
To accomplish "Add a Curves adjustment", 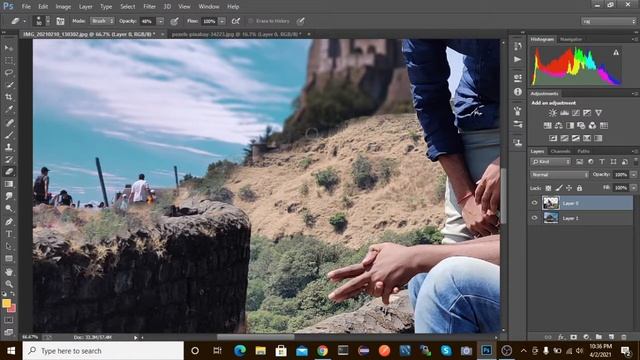I will (x=576, y=113).
